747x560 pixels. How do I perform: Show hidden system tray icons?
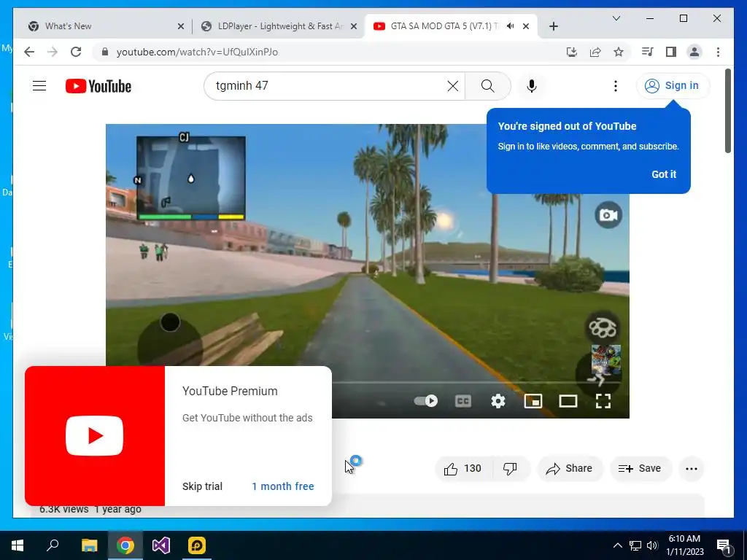click(617, 545)
